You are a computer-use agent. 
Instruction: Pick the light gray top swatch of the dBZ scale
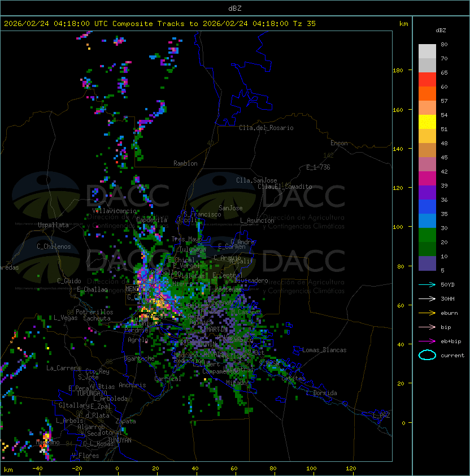427,51
